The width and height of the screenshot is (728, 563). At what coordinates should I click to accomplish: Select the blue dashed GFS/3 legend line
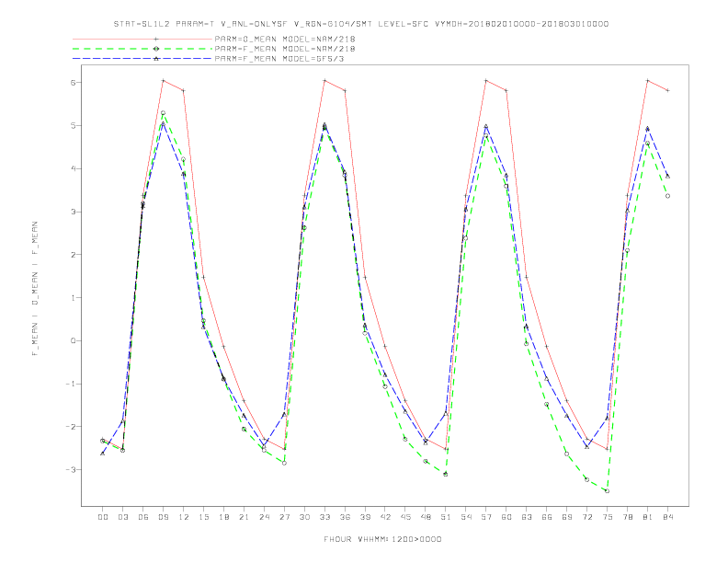pyautogui.click(x=142, y=59)
